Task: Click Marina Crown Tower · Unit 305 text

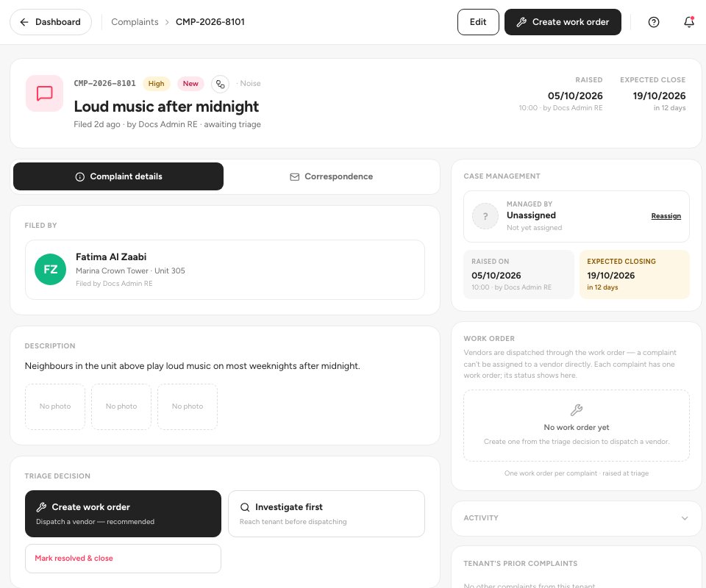Action: tap(131, 270)
